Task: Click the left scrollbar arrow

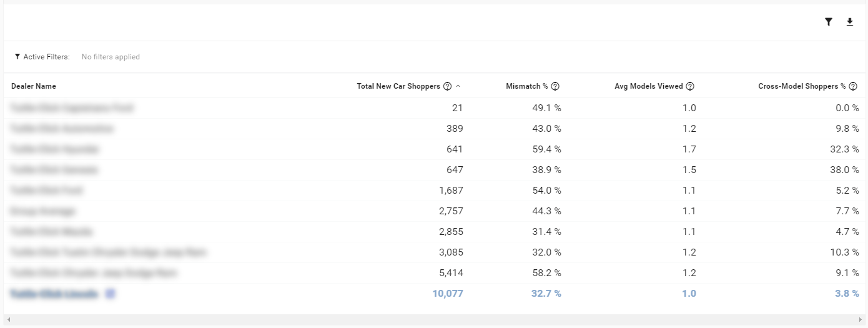Action: [8, 319]
